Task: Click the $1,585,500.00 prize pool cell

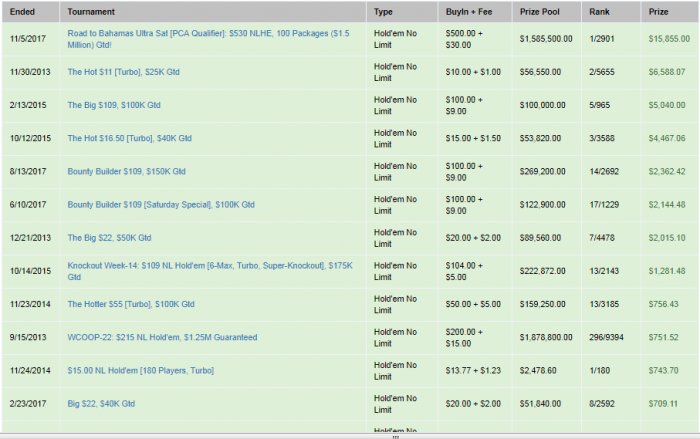Action: [546, 39]
